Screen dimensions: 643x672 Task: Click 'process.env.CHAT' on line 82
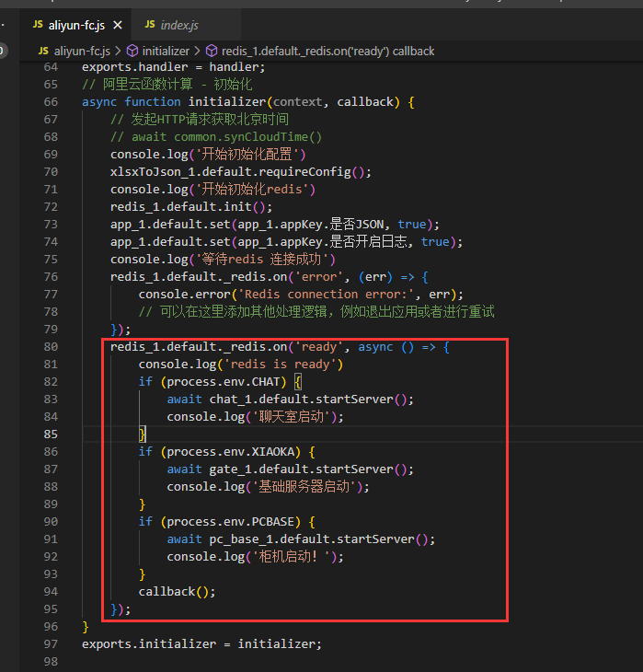(224, 382)
